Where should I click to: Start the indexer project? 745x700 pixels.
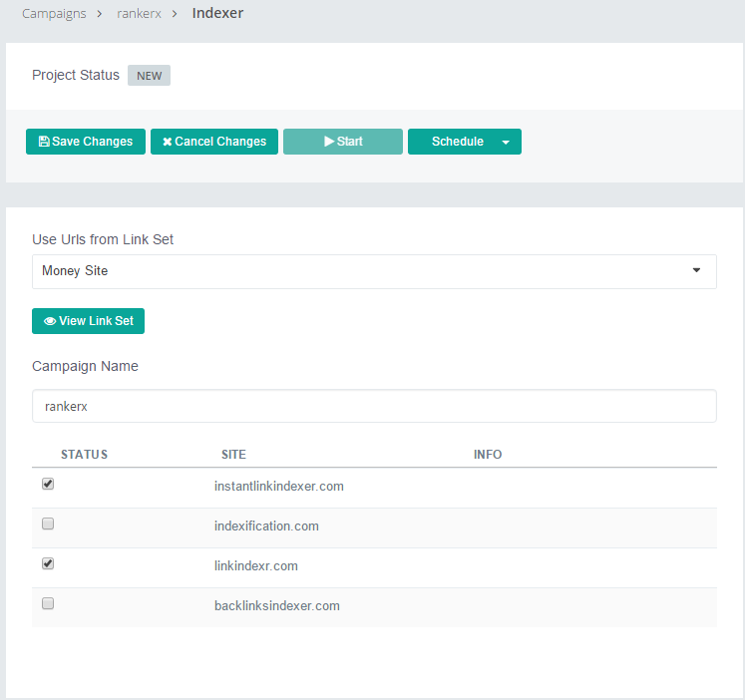tap(343, 142)
